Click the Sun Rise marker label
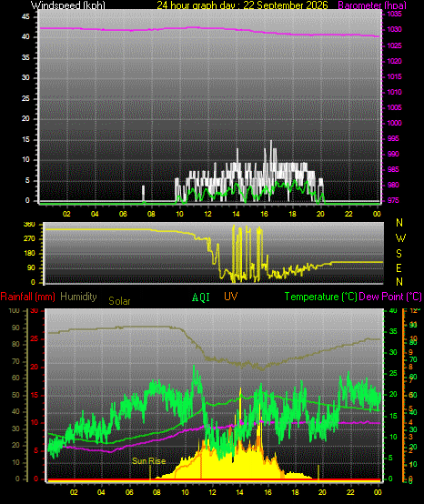 point(149,461)
